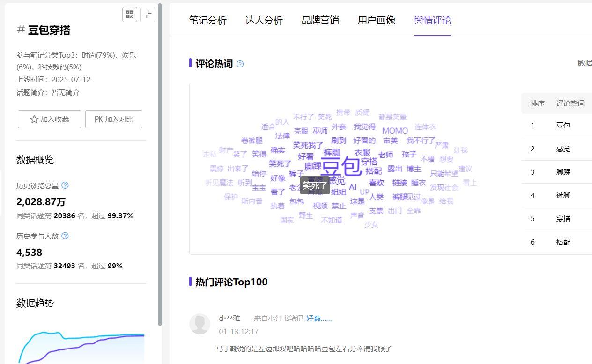Screen dimensions: 592x364
Task: Click the PK 加入对比 button
Action: coord(114,119)
